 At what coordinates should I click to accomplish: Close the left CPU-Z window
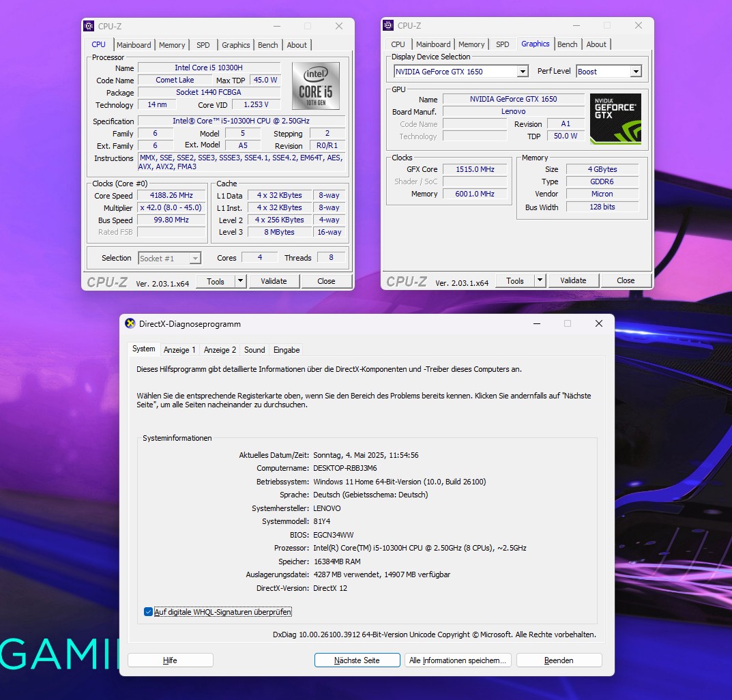(338, 26)
